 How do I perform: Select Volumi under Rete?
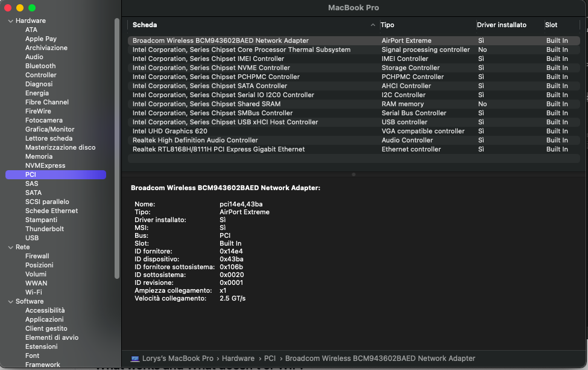(x=36, y=274)
